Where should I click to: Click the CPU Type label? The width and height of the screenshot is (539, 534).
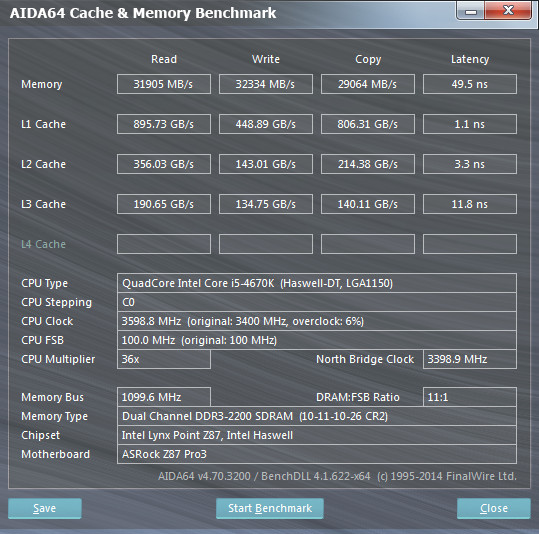(44, 283)
